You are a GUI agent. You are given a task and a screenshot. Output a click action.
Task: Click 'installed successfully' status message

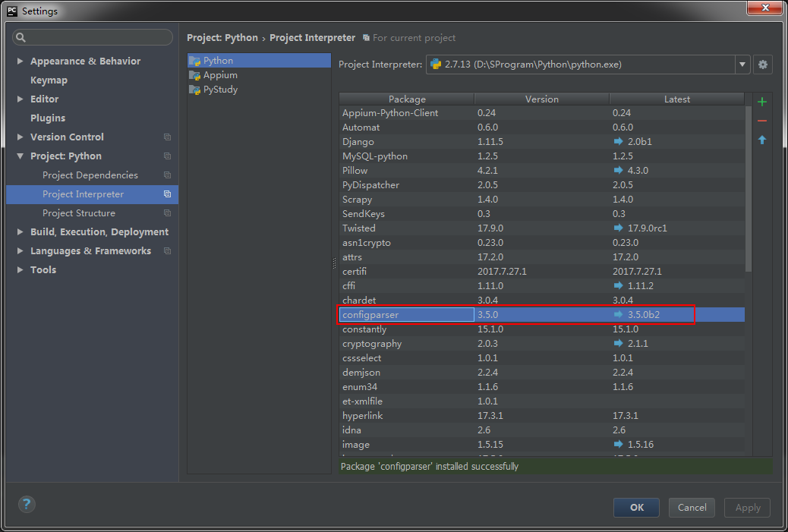click(x=429, y=466)
